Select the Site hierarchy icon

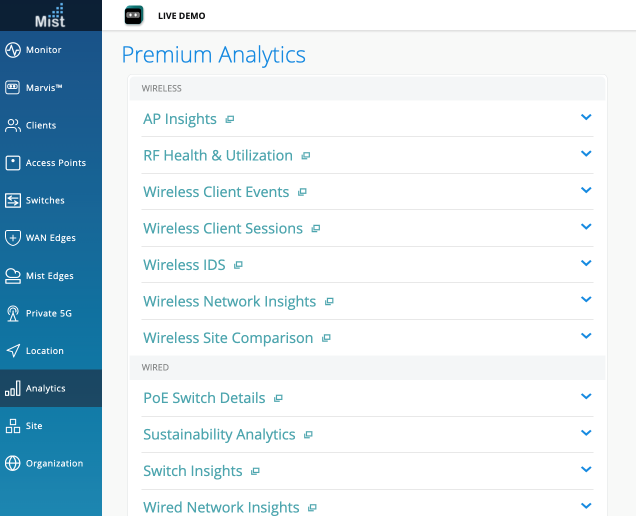coord(13,426)
